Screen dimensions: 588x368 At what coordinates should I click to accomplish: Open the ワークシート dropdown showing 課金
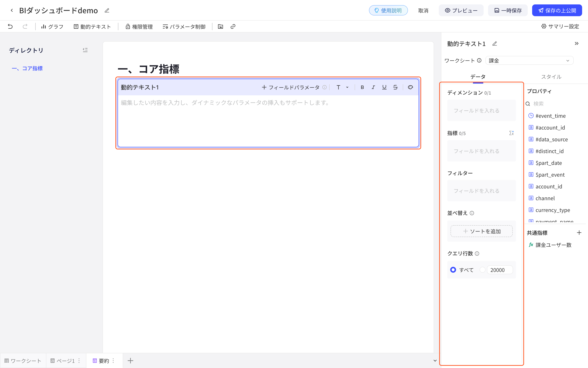529,61
